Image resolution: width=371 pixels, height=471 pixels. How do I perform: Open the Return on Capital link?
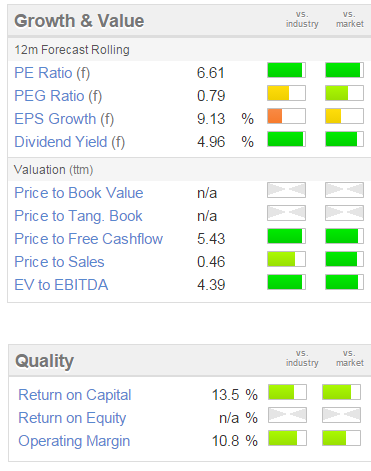75,395
